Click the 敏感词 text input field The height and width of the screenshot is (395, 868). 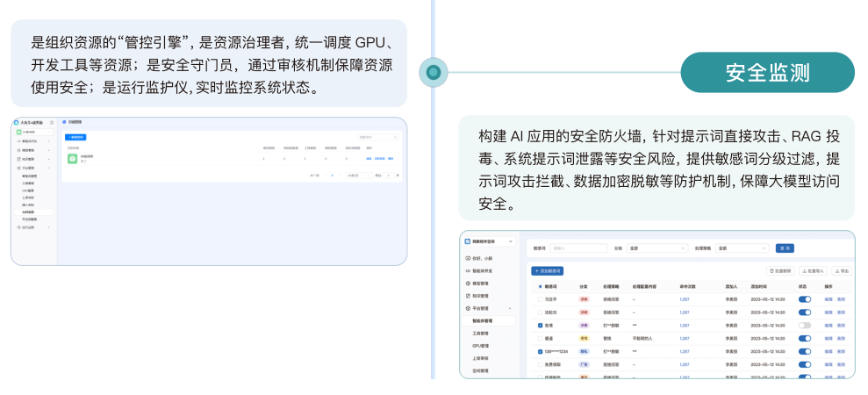tap(577, 248)
